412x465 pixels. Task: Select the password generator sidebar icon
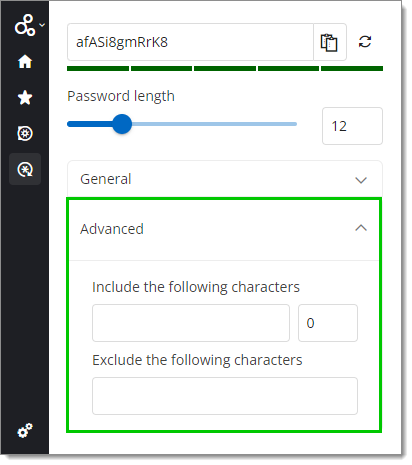(25, 169)
